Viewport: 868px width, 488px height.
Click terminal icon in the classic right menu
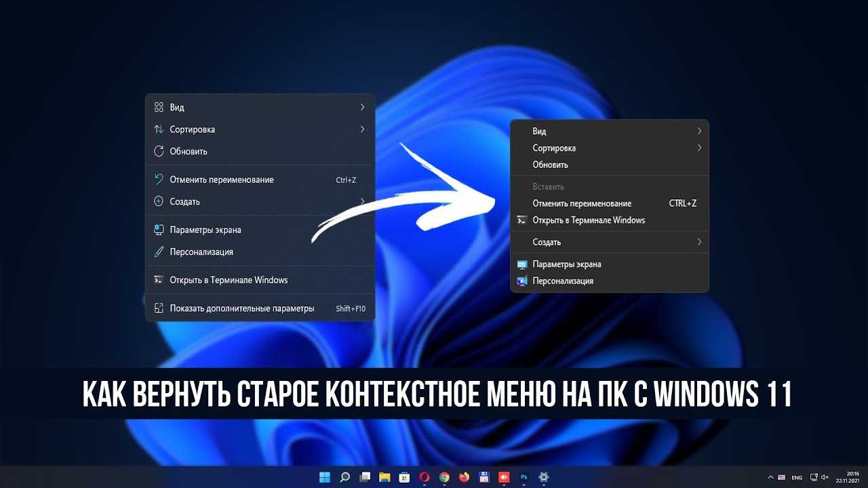click(x=521, y=220)
